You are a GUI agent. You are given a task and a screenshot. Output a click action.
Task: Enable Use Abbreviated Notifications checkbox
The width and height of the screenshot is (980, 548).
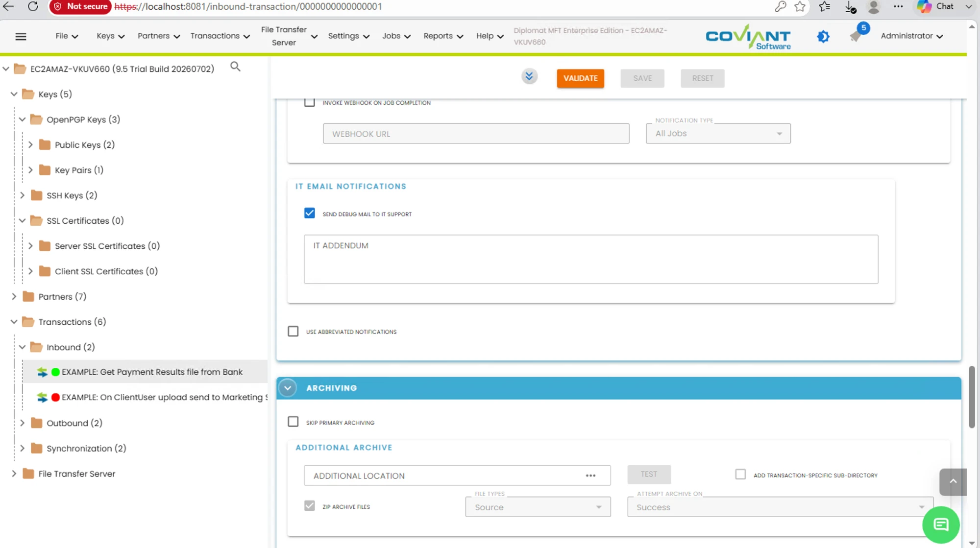click(x=293, y=332)
